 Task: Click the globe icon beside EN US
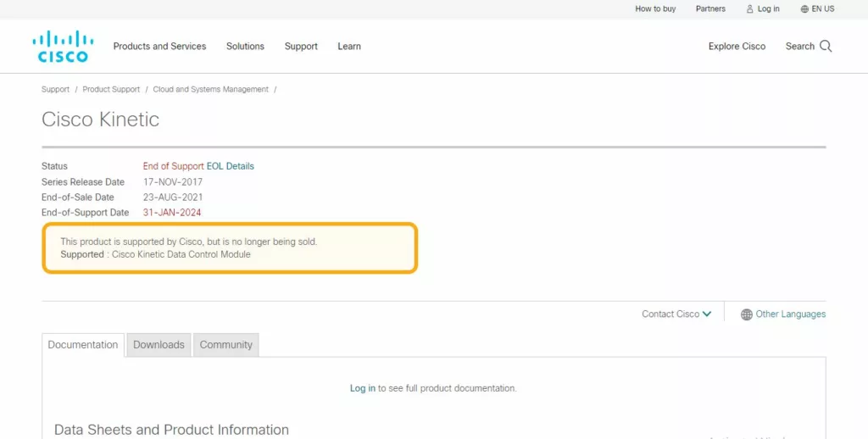(x=804, y=8)
